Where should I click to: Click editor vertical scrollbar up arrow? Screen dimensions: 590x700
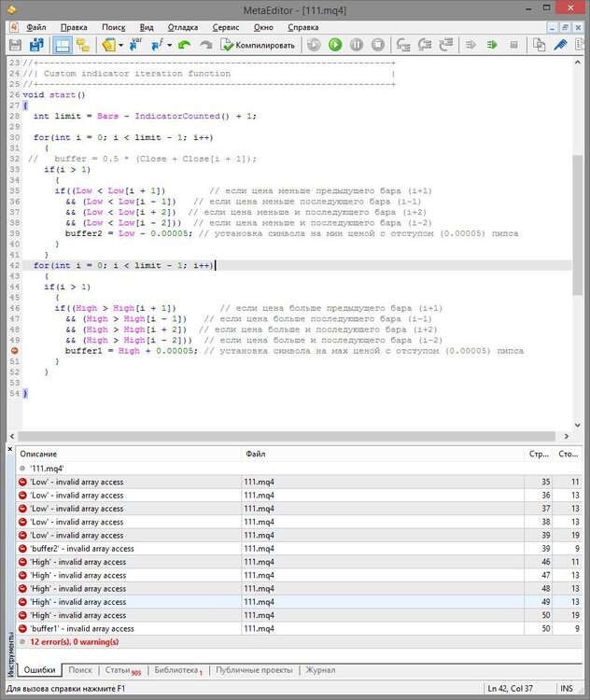578,63
